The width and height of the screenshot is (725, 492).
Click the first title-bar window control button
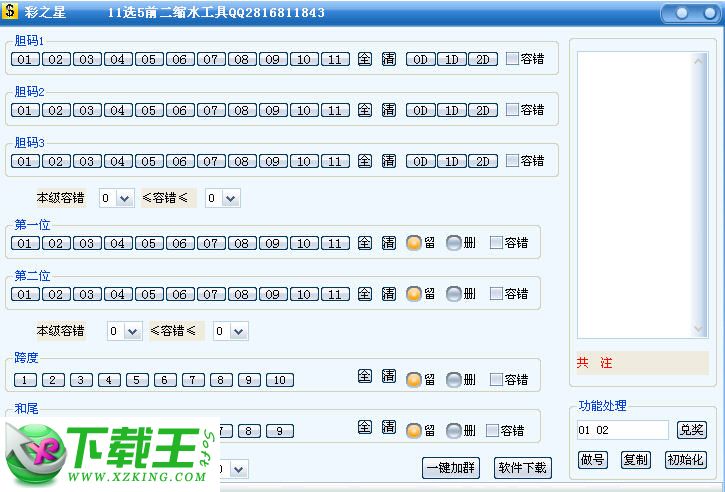point(682,13)
